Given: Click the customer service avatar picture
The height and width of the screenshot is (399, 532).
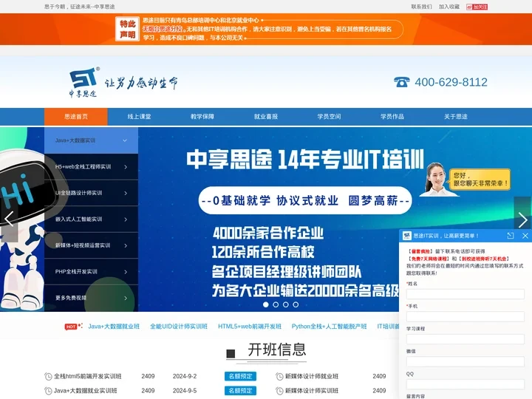Looking at the screenshot, I should (x=437, y=179).
